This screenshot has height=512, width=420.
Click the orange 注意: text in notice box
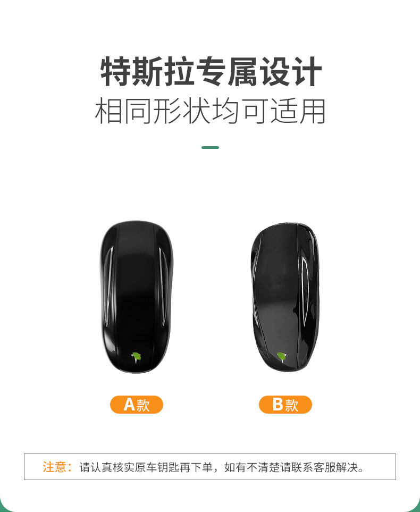[x=57, y=467]
